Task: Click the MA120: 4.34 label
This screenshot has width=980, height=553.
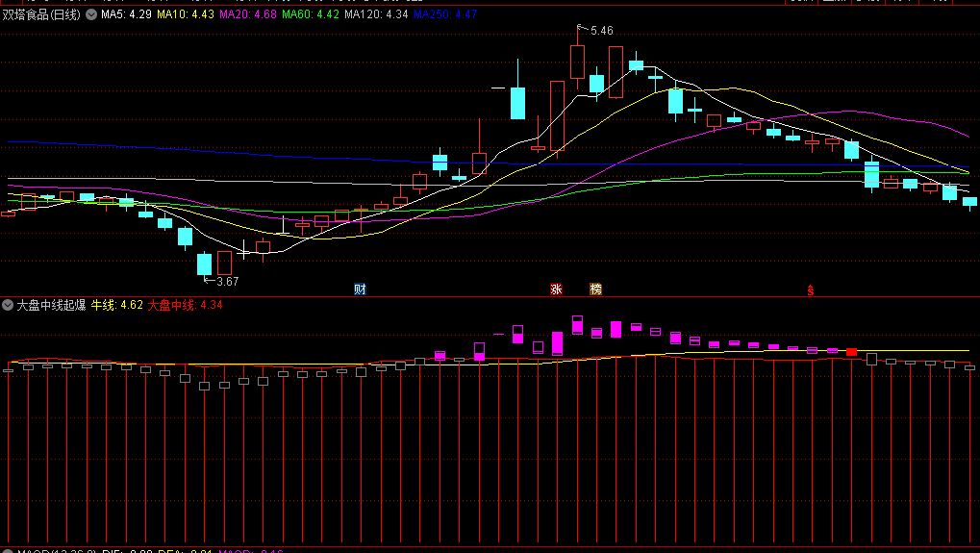Action: [x=376, y=14]
